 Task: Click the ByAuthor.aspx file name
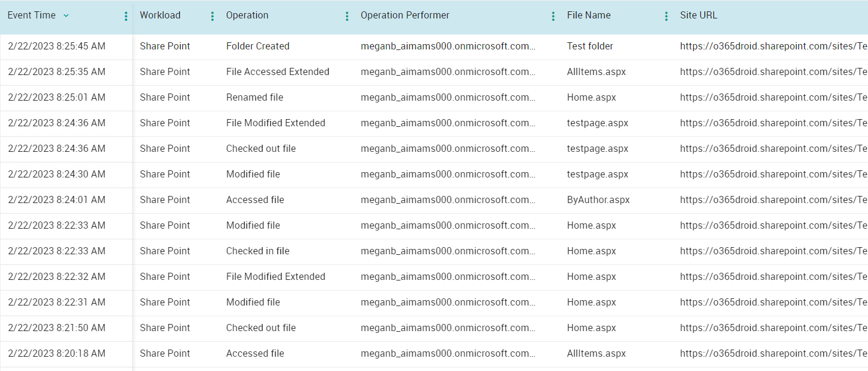point(598,200)
